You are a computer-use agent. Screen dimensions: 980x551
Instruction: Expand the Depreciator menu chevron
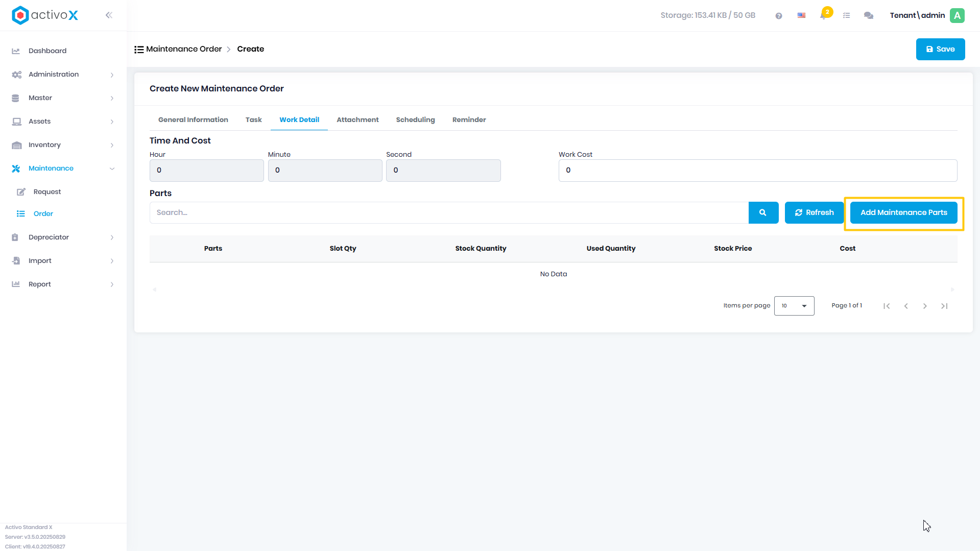point(112,238)
